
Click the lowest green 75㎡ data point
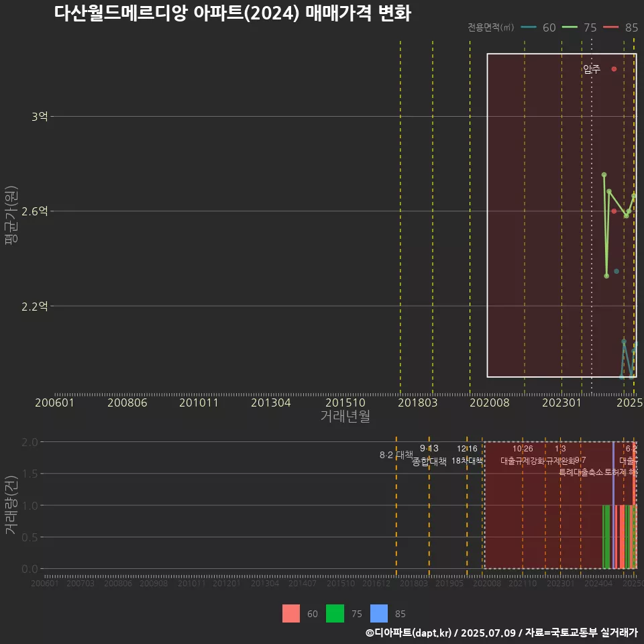[606, 276]
